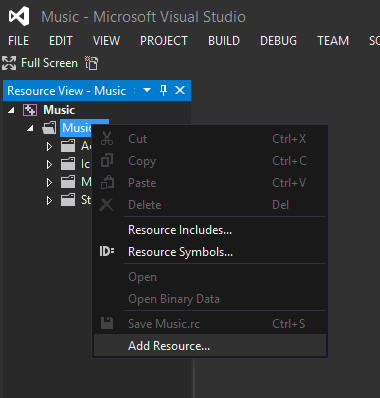Open Resource Symbols dialog
The height and width of the screenshot is (398, 380).
[210, 252]
